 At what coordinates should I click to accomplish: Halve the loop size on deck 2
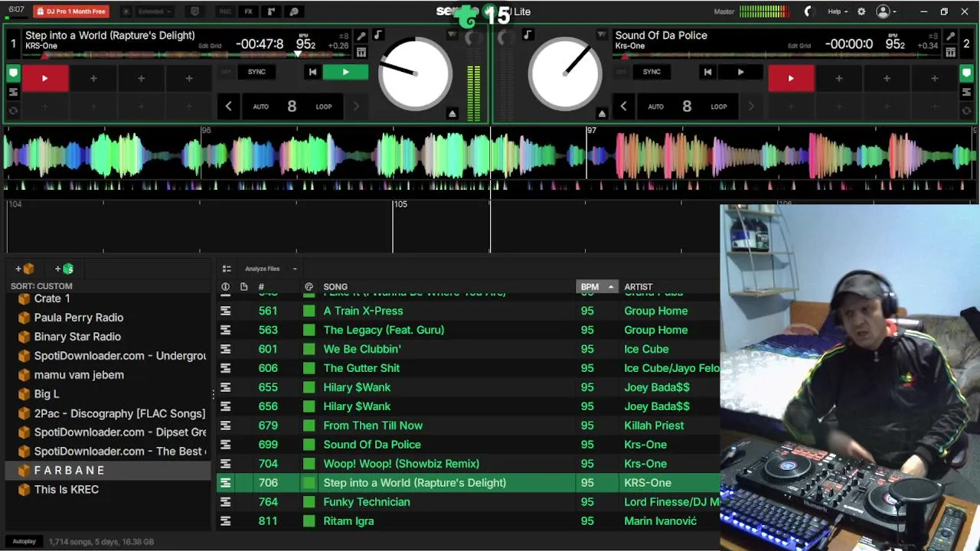pyautogui.click(x=623, y=106)
